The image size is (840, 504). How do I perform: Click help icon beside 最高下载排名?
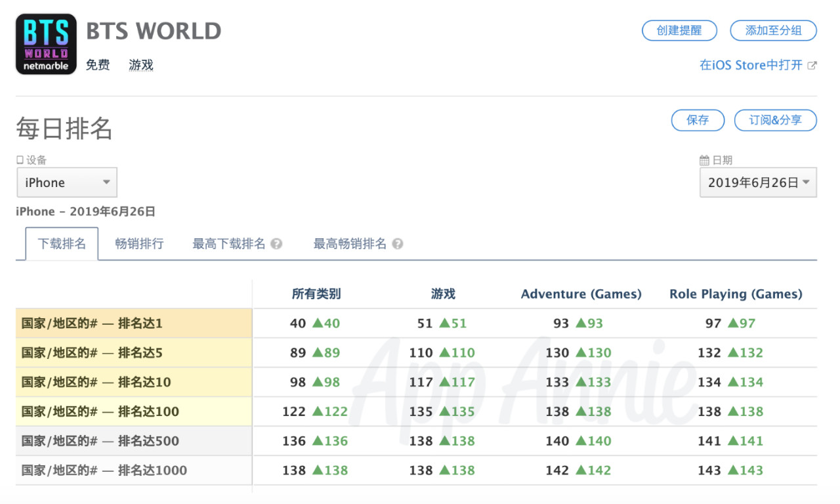point(276,244)
